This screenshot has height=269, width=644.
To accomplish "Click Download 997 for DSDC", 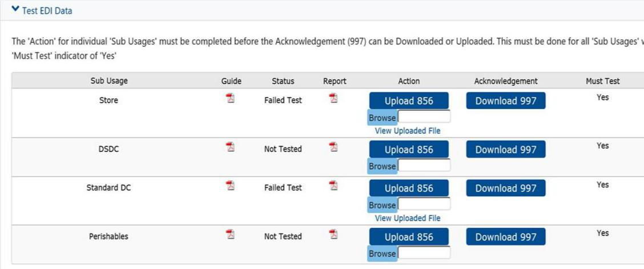I will 506,150.
